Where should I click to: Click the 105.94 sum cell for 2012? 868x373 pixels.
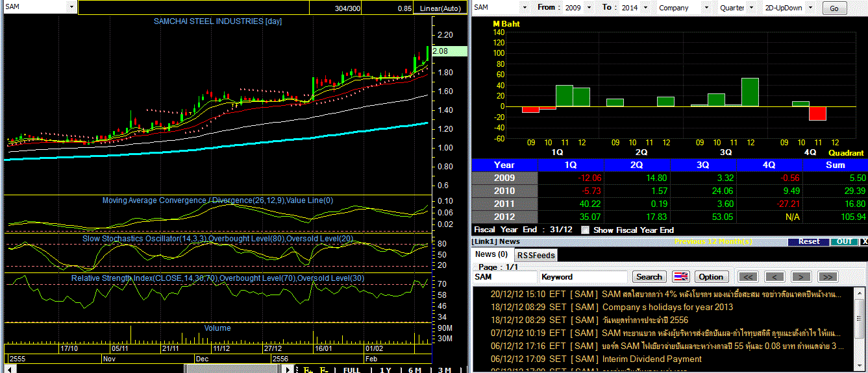point(835,217)
